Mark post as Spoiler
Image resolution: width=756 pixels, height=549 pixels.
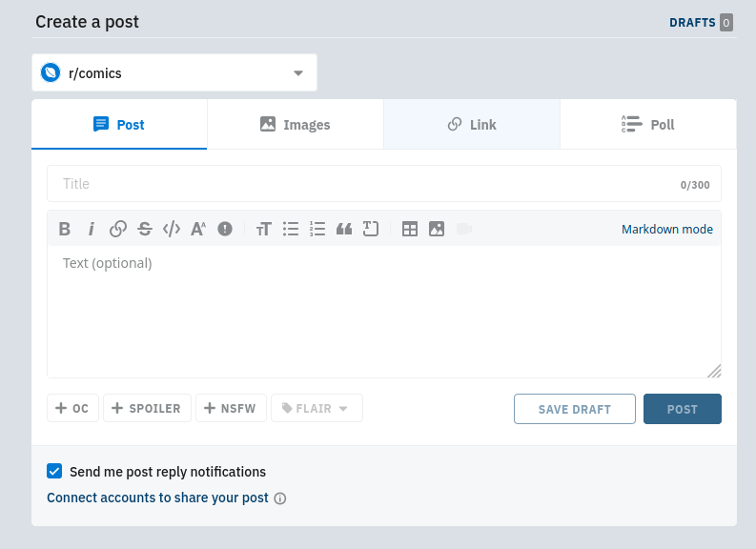(x=147, y=408)
